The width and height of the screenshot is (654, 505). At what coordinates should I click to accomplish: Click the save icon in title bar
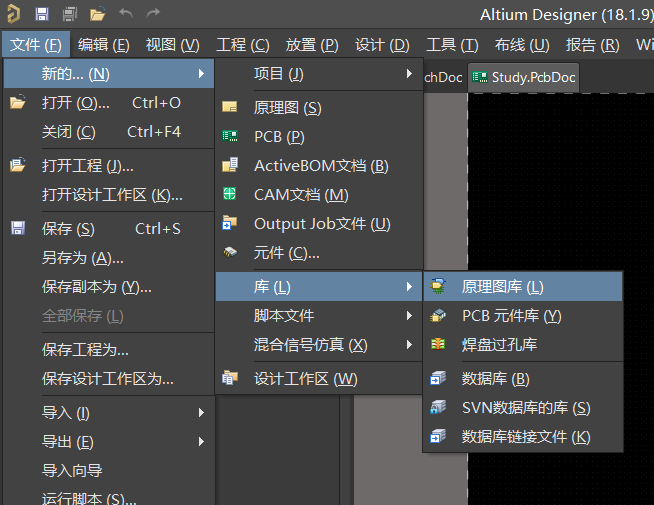42,14
